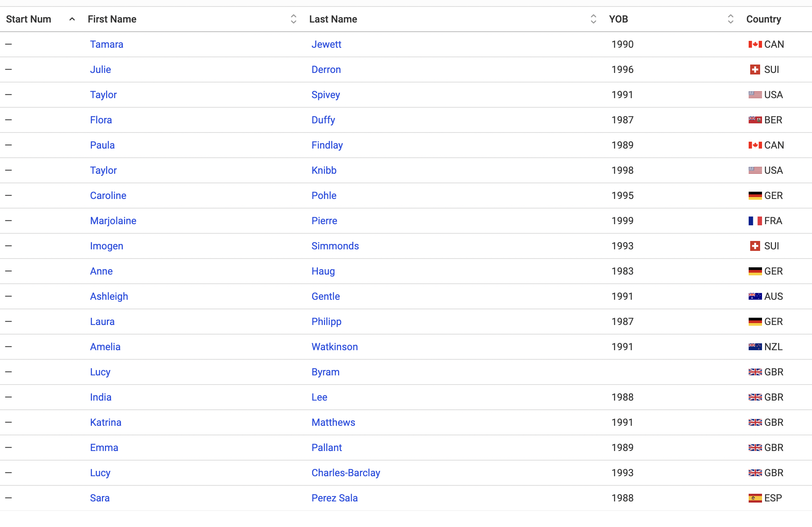
Task: Open the Charles-Barclay link
Action: pos(346,473)
